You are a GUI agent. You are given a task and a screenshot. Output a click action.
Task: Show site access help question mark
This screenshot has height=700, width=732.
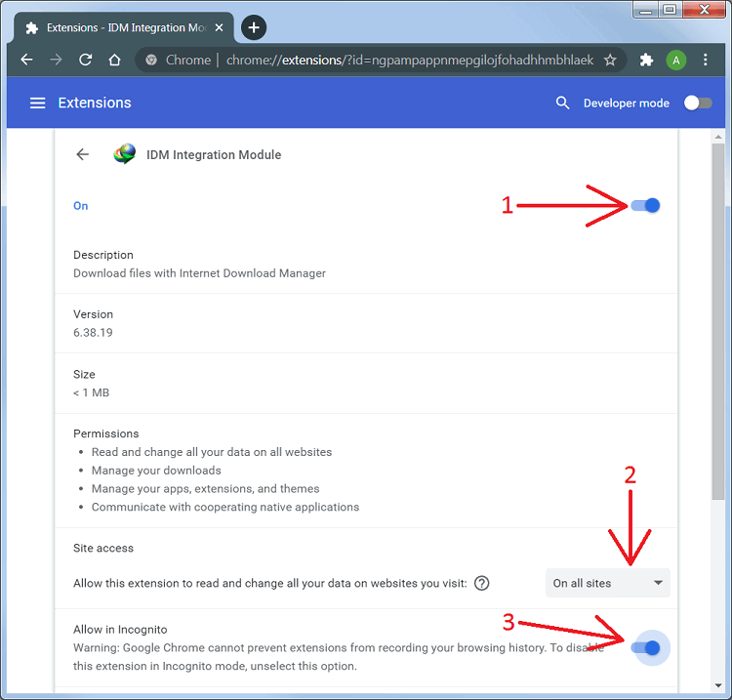[482, 583]
